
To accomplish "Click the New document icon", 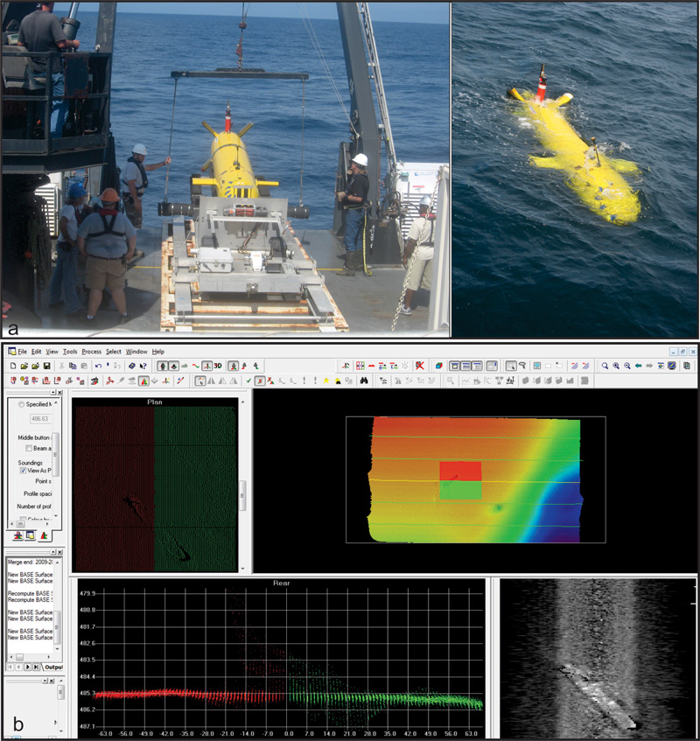I will 13,365.
